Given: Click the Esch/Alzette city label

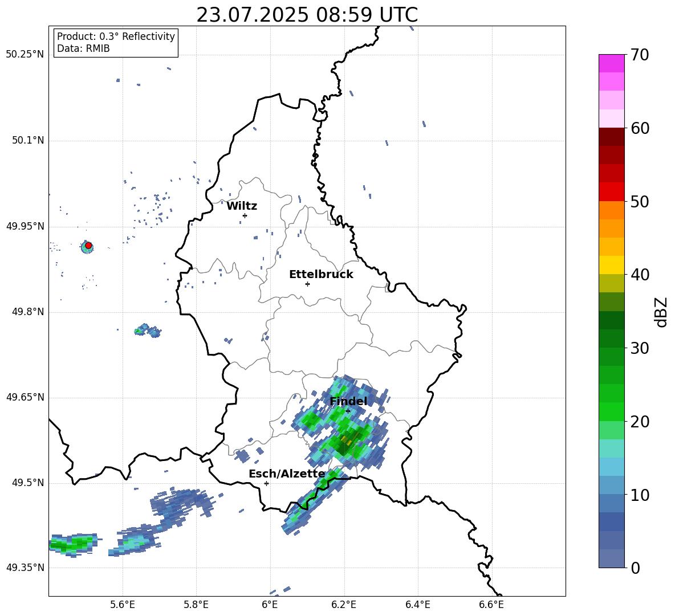Looking at the screenshot, I should point(287,474).
